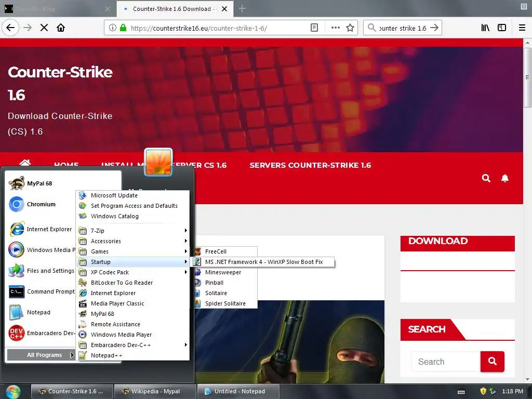
Task: Switch to Wikipedia - Mypal taskbar button
Action: click(x=155, y=391)
